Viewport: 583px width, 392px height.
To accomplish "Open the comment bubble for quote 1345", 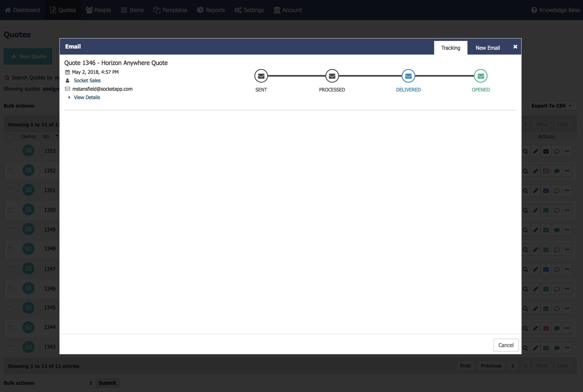I will [x=557, y=309].
